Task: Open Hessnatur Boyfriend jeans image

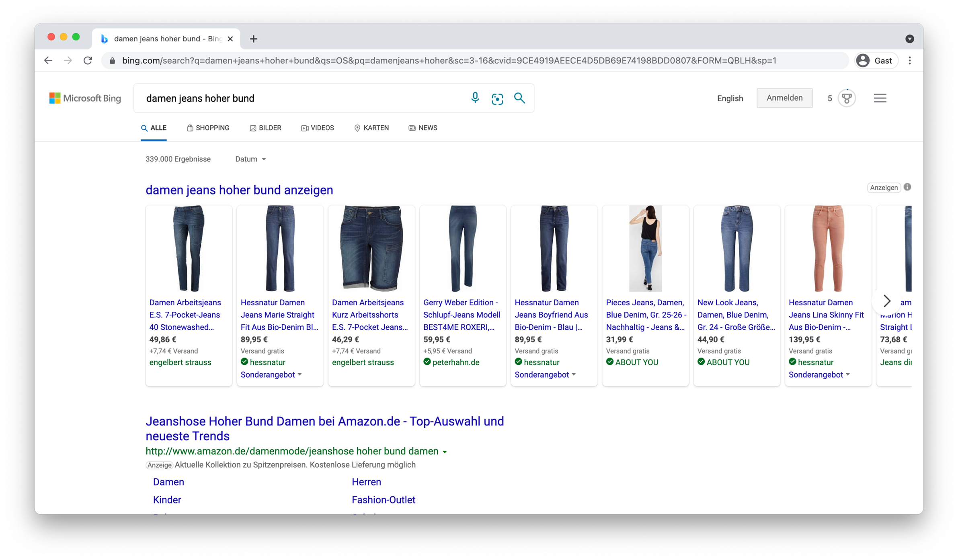Action: pyautogui.click(x=554, y=248)
